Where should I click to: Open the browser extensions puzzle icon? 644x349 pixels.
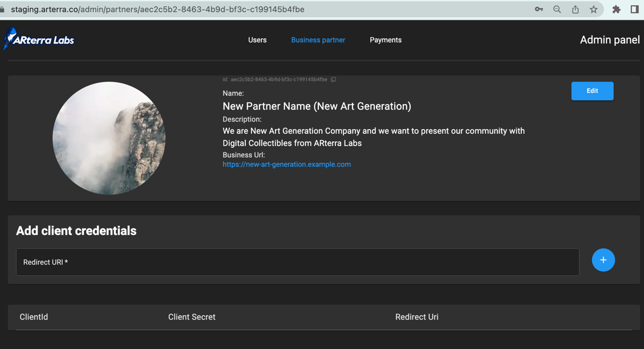616,9
